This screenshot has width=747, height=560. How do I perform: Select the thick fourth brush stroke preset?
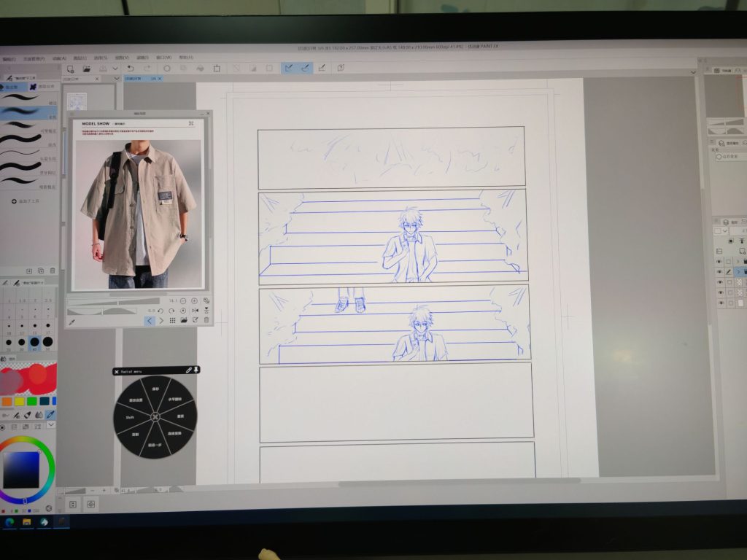tap(28, 139)
